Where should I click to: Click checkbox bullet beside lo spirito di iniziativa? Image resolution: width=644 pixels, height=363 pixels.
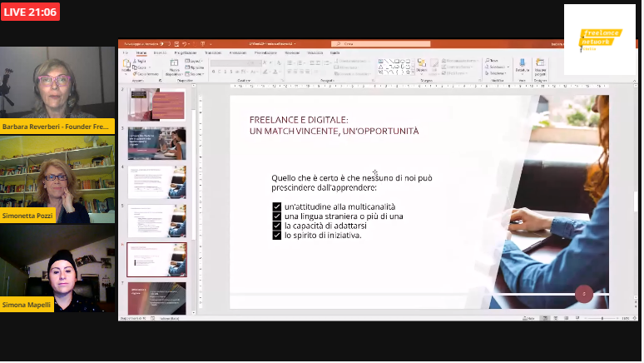[276, 235]
